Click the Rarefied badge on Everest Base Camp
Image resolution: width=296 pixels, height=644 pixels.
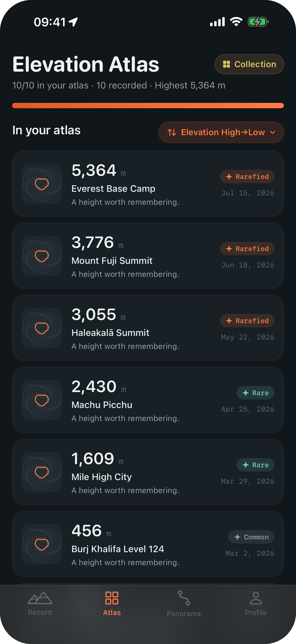pos(247,176)
